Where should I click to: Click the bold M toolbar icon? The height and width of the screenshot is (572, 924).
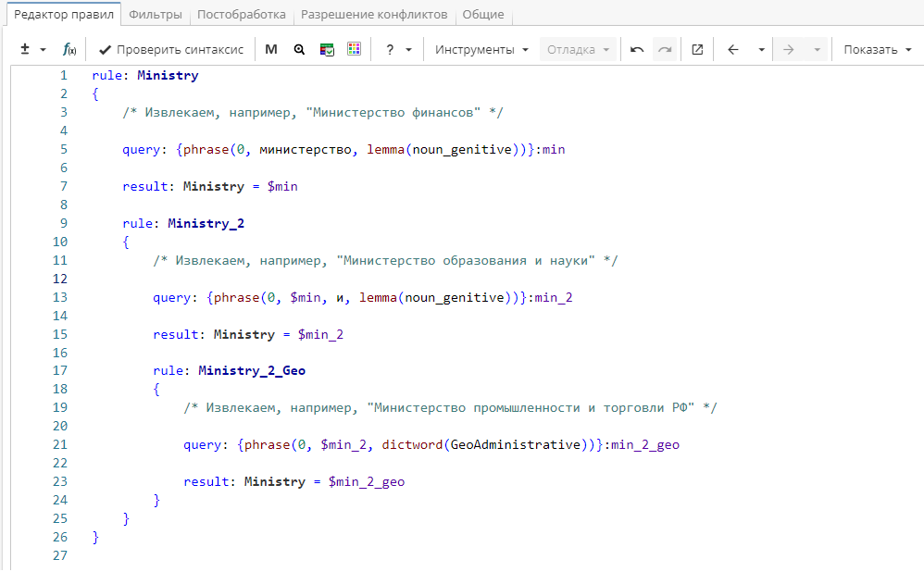(271, 49)
